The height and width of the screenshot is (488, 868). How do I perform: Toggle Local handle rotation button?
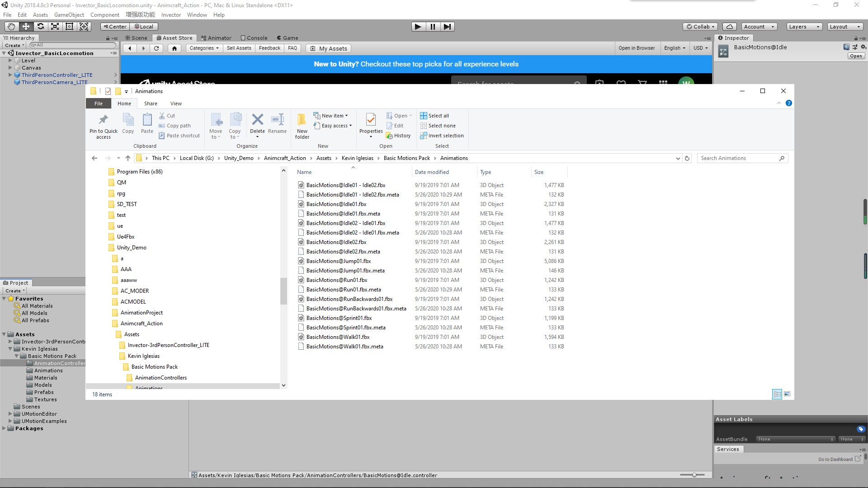(144, 27)
